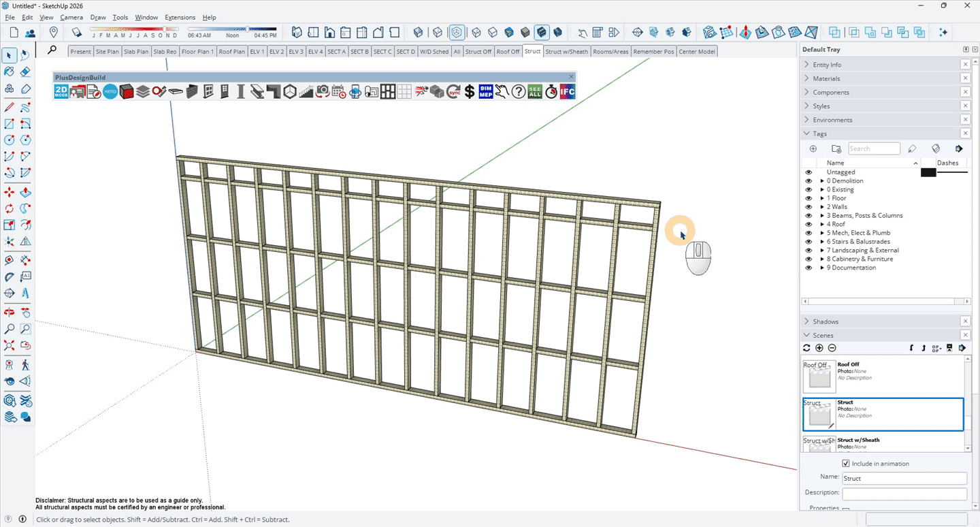The image size is (980, 527).
Task: Uncheck Include in animation for the Struct scene
Action: [845, 463]
